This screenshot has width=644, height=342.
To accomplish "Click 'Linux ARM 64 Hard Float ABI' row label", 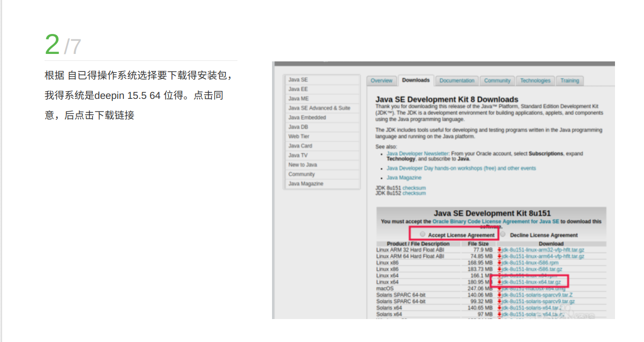I will [x=410, y=257].
